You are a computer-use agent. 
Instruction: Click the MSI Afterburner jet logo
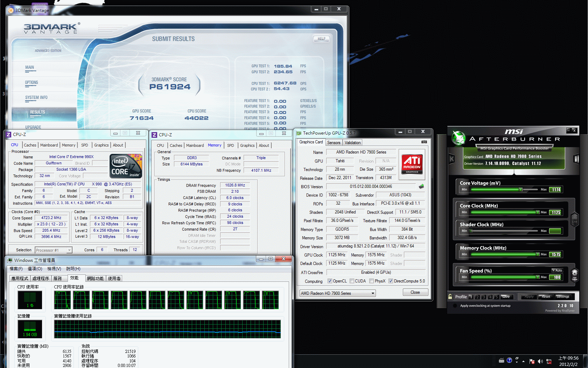[458, 138]
